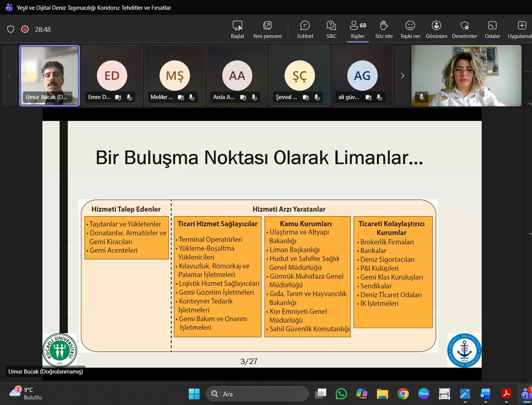
Task: Click the Windows Start button
Action: tap(194, 394)
